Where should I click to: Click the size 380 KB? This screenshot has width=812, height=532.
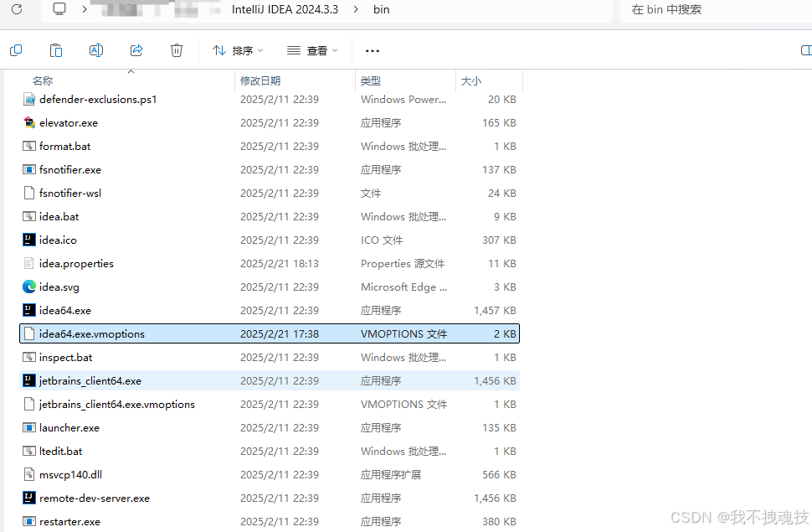coord(499,522)
